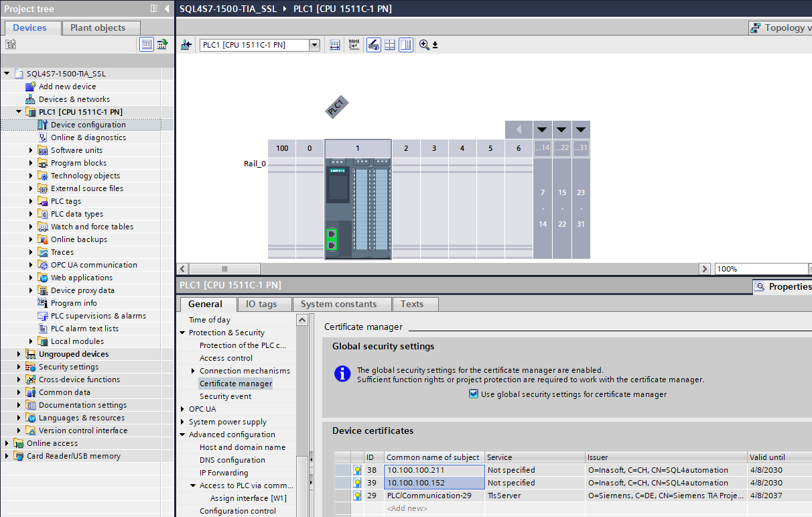The image size is (812, 517).
Task: Expand the Software units tree node
Action: (x=31, y=150)
